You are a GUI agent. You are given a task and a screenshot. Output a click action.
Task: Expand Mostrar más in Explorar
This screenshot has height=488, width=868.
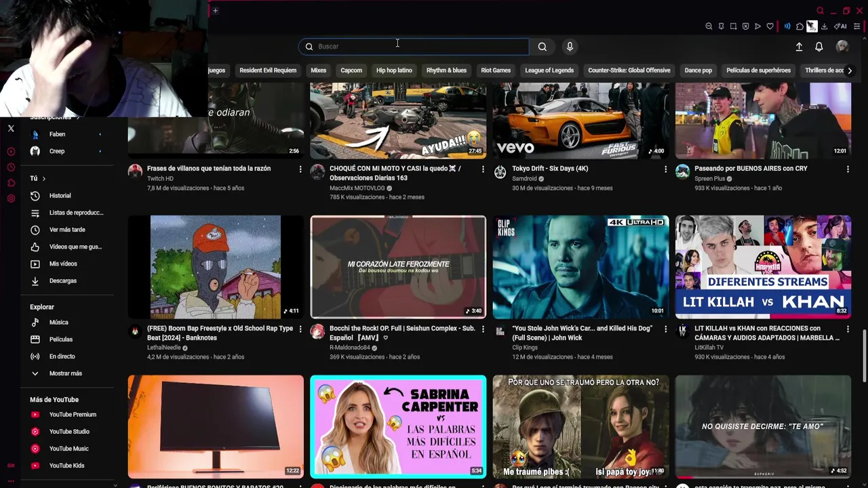pyautogui.click(x=68, y=373)
